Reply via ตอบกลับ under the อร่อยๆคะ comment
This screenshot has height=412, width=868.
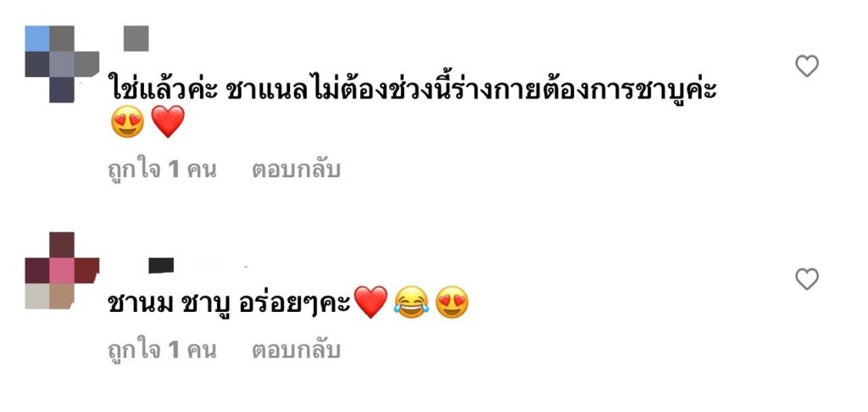coord(296,350)
